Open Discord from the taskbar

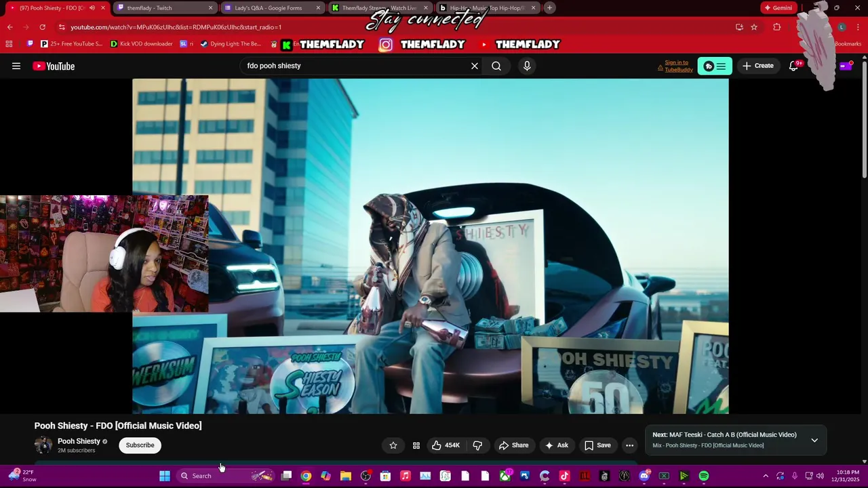(644, 476)
